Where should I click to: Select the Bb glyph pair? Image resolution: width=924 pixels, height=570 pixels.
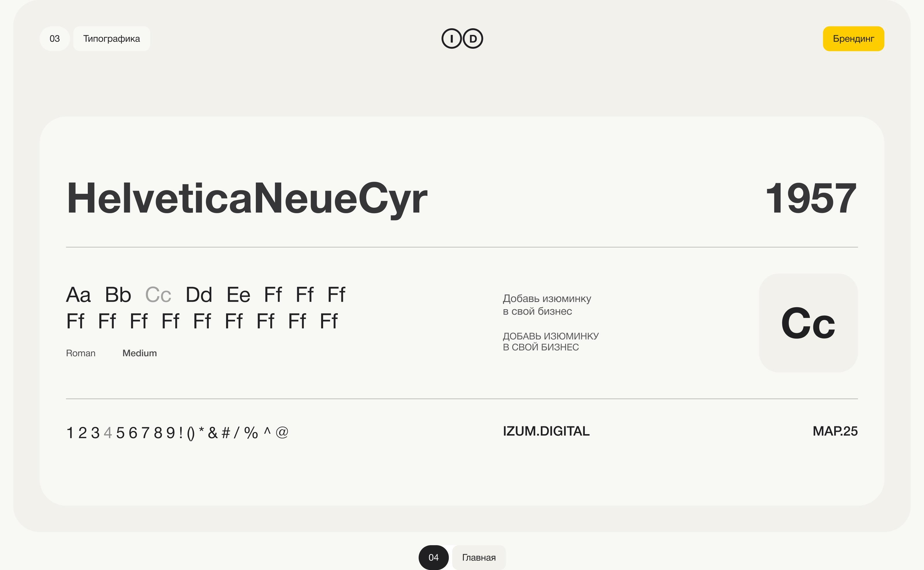[118, 295]
